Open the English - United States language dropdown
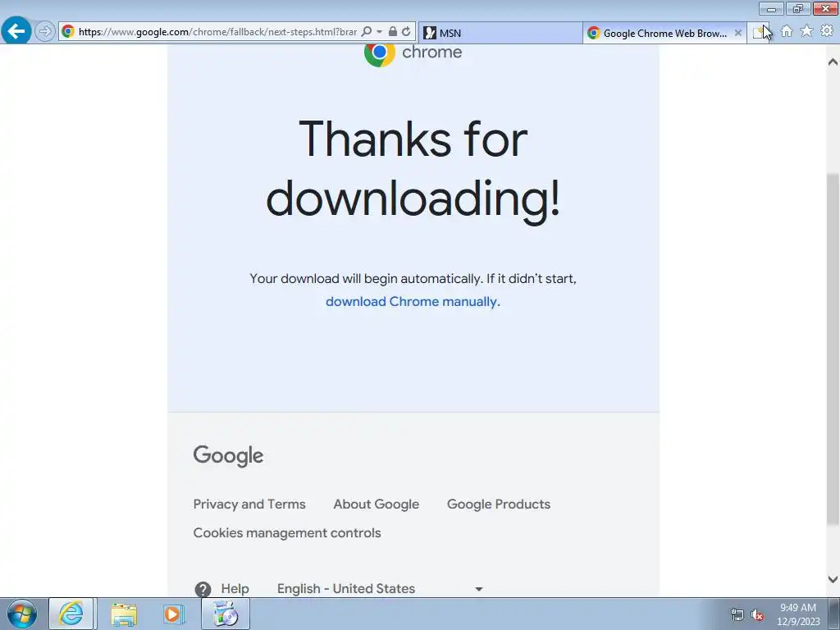Viewport: 840px width, 630px height. pyautogui.click(x=381, y=589)
